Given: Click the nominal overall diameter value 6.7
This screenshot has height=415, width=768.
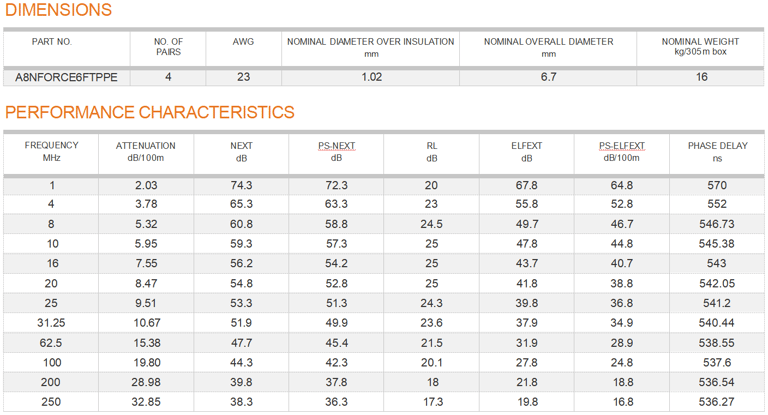Looking at the screenshot, I should coord(548,77).
